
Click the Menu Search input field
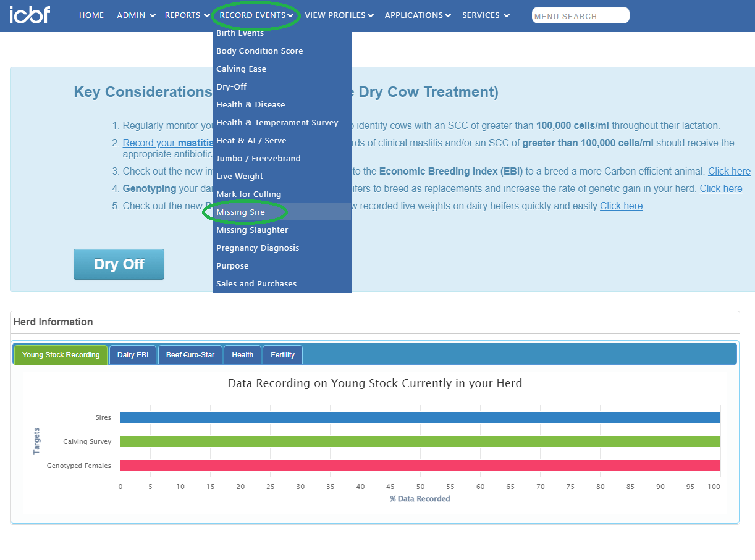point(580,16)
